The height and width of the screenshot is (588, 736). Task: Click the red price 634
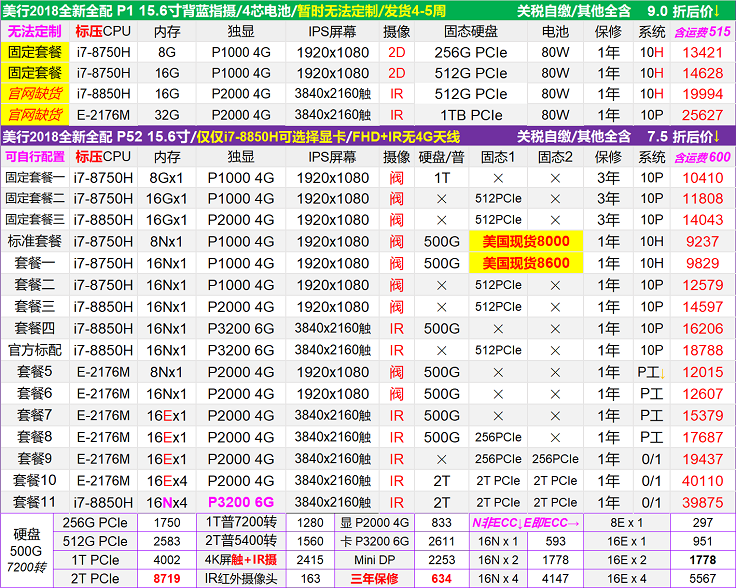(441, 579)
